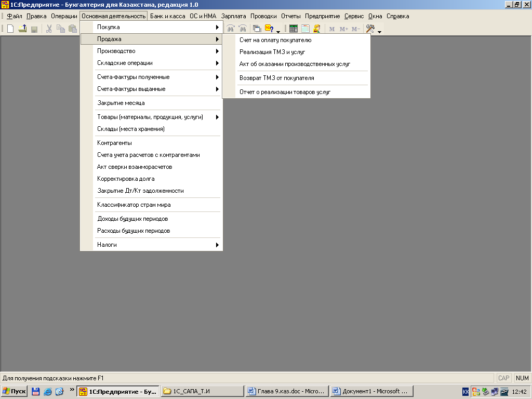
Task: Click the M- memory subtract button
Action: click(x=355, y=29)
